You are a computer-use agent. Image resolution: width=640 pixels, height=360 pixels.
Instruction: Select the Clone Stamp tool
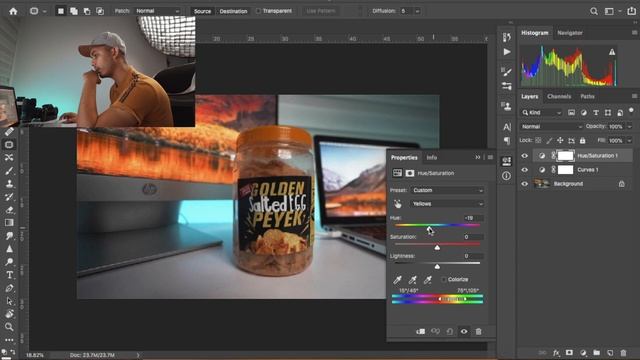point(9,184)
